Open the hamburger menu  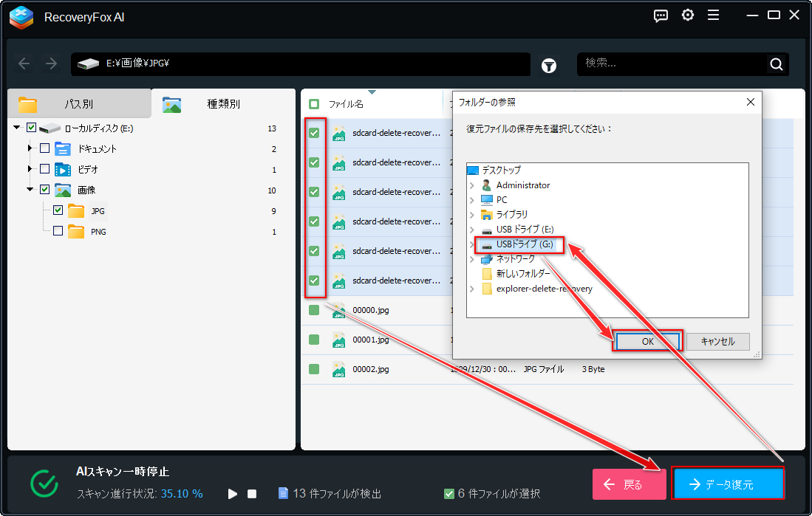[x=713, y=16]
